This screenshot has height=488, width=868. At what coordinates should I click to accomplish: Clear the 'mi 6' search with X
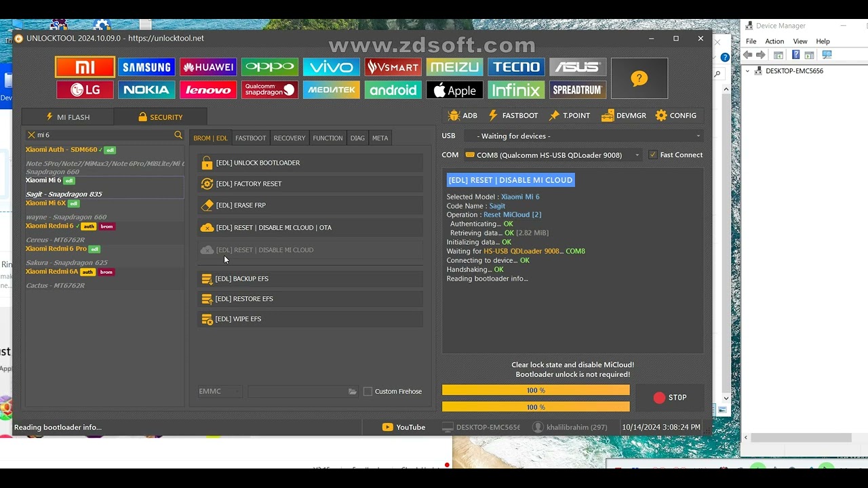(31, 135)
